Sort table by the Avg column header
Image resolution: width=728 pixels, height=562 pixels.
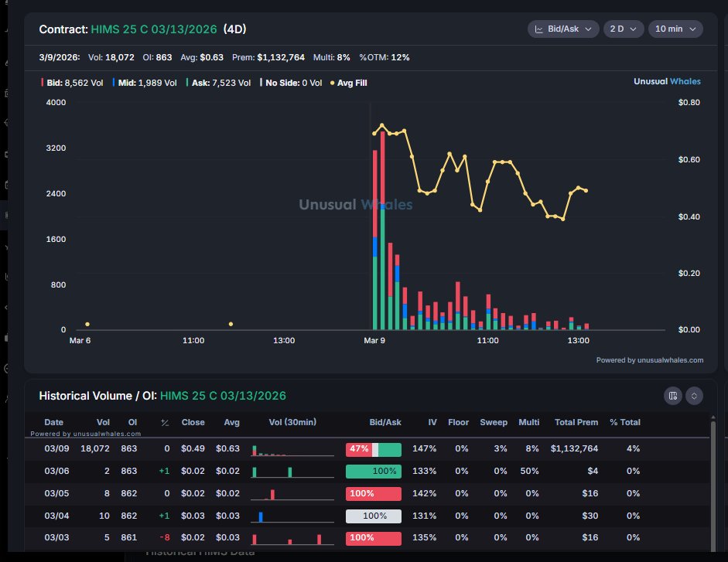point(231,422)
